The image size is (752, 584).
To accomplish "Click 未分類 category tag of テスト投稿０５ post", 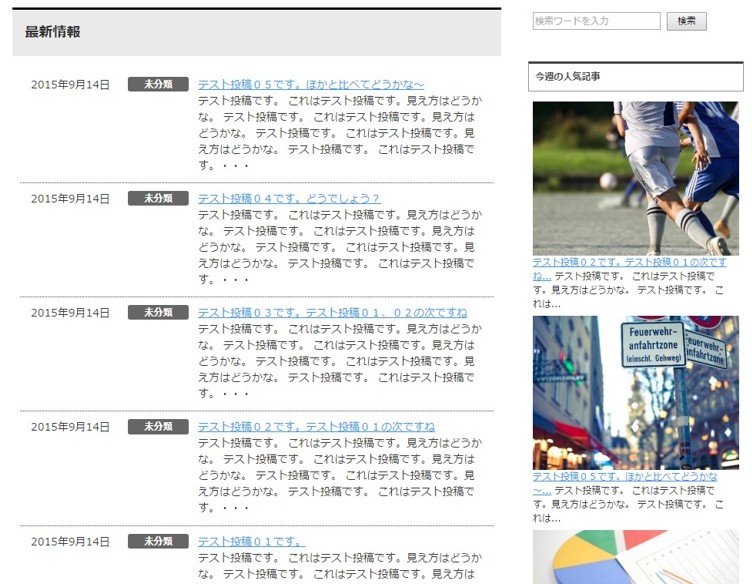I will click(x=158, y=84).
